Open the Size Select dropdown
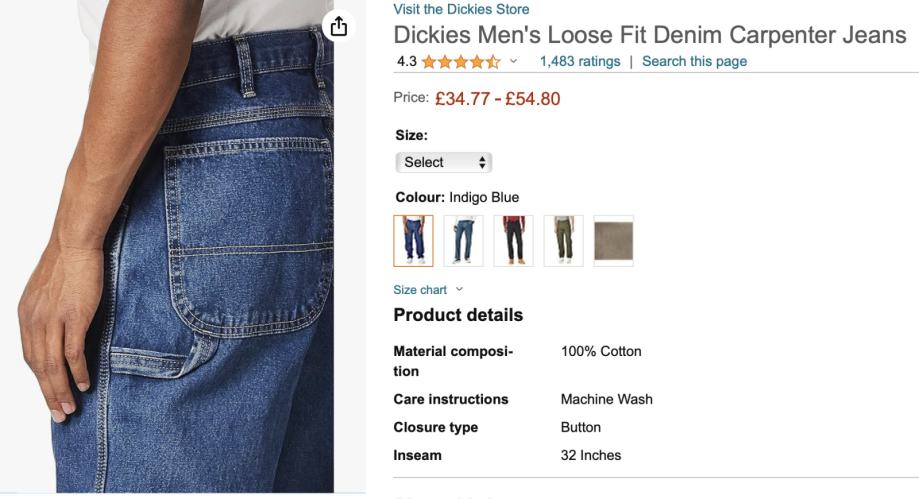Image resolution: width=919 pixels, height=499 pixels. (x=444, y=162)
